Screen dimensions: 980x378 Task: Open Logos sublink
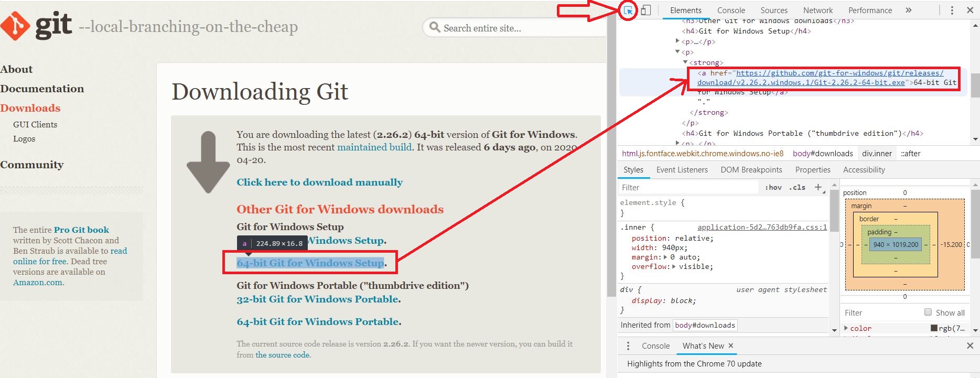(x=24, y=138)
